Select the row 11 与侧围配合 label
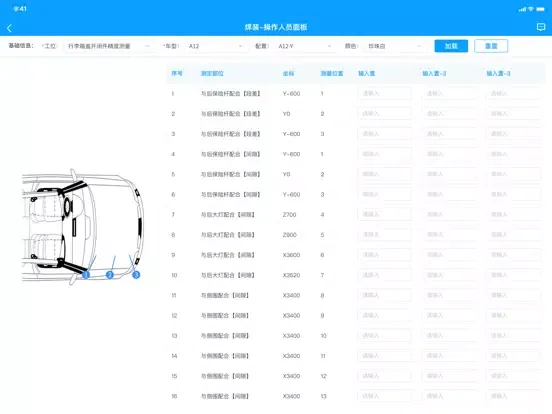552x414 pixels. [x=225, y=295]
